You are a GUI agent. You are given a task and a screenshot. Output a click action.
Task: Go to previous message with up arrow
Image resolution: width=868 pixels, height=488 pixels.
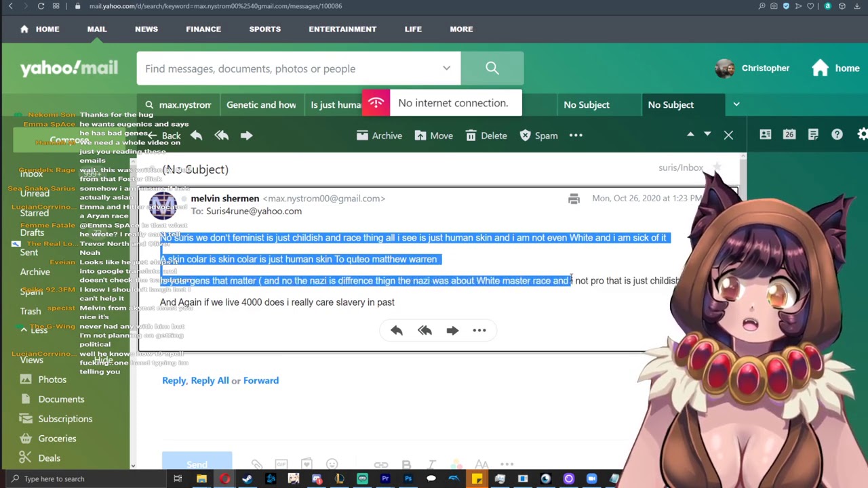(690, 134)
